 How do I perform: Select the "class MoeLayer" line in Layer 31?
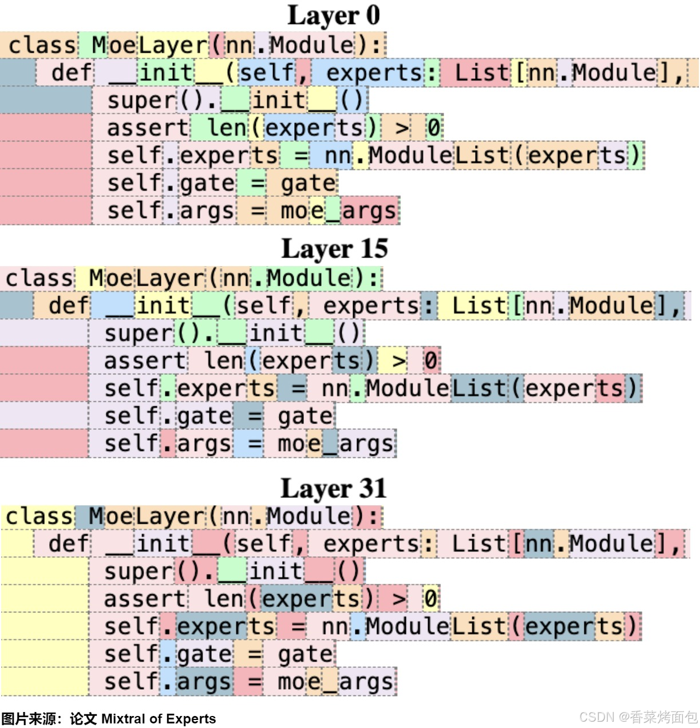pos(192,517)
